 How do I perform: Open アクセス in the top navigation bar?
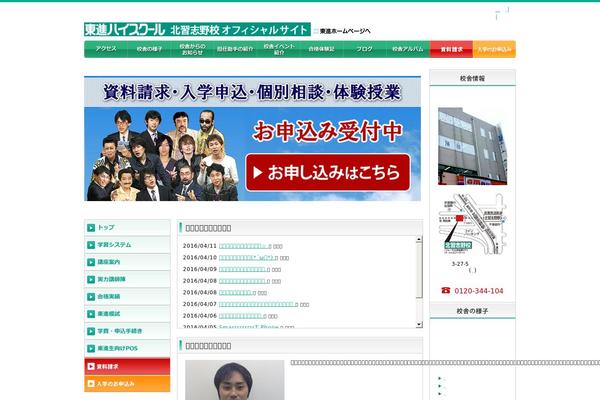coord(106,49)
